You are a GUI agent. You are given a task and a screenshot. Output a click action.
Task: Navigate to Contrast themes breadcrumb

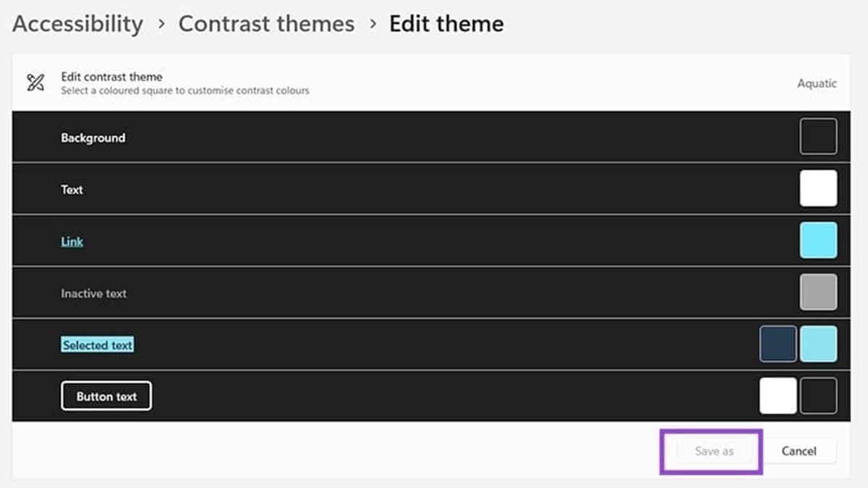point(266,24)
